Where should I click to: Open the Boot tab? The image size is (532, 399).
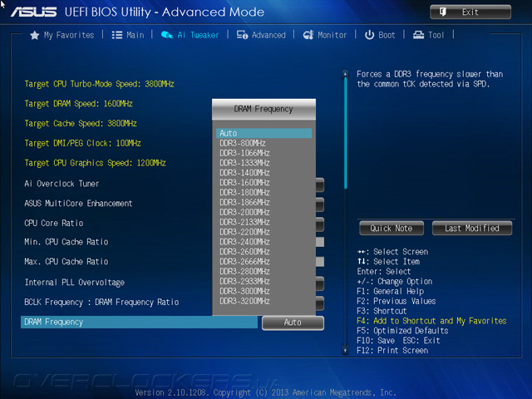click(x=380, y=35)
